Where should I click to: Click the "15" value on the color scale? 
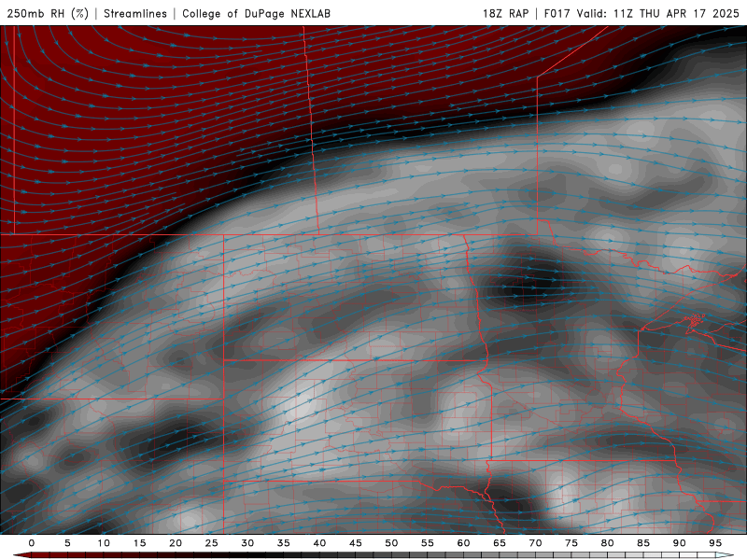[139, 543]
